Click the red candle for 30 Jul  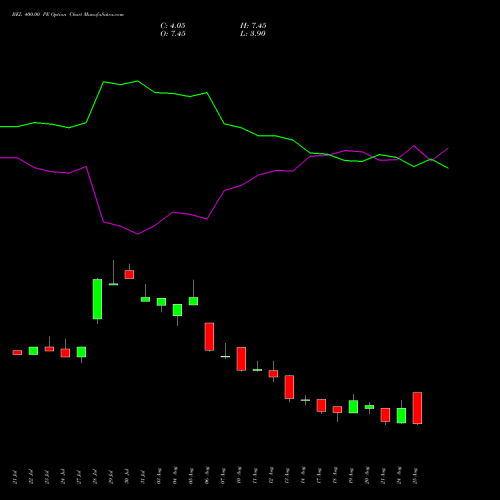pos(129,274)
